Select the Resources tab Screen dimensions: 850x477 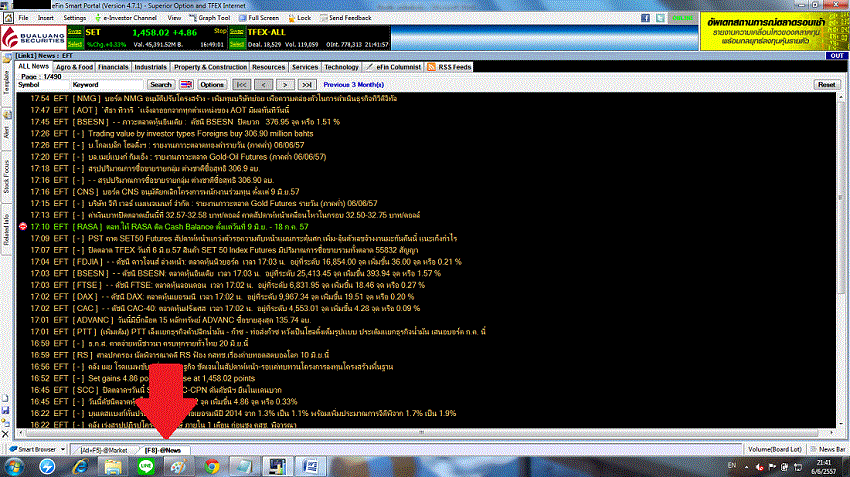268,67
